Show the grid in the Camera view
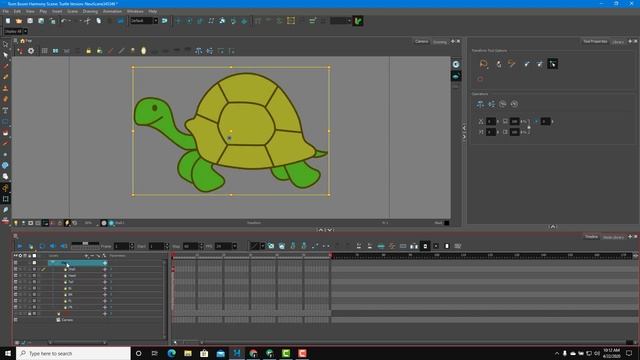640x360 pixels. click(44, 51)
